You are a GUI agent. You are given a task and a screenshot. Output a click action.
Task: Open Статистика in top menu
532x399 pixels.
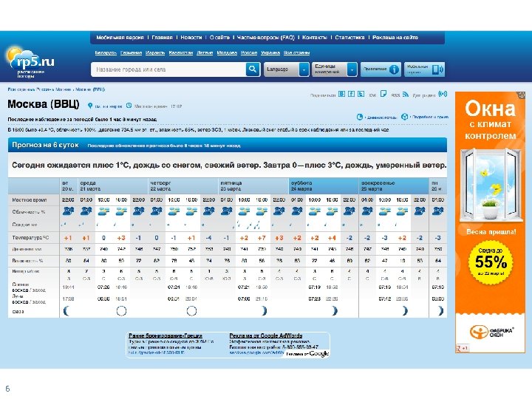click(349, 38)
